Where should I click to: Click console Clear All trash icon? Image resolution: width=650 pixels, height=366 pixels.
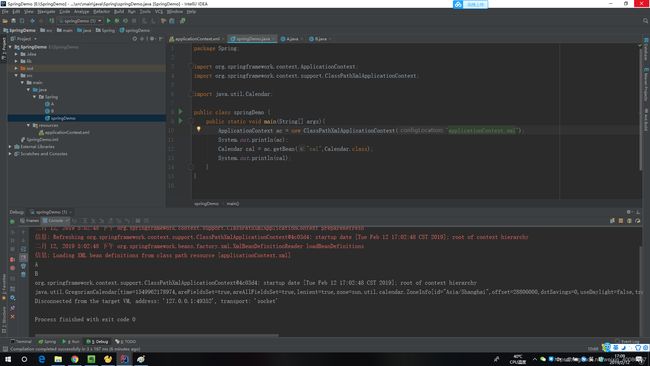point(23,274)
